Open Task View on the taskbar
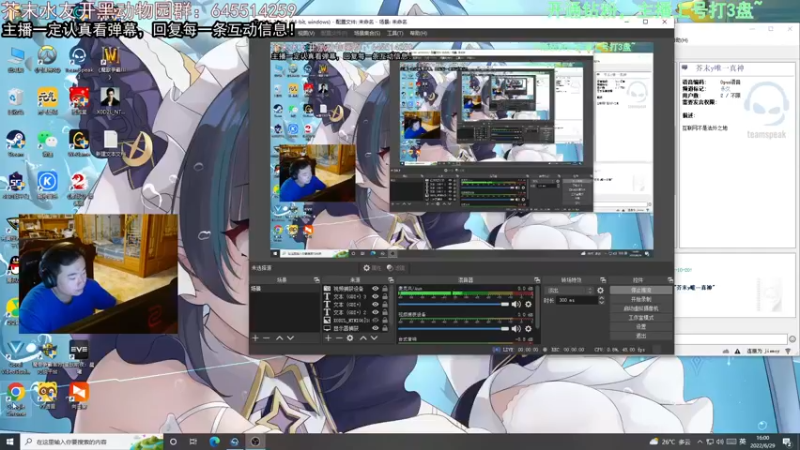The width and height of the screenshot is (800, 450). (193, 441)
